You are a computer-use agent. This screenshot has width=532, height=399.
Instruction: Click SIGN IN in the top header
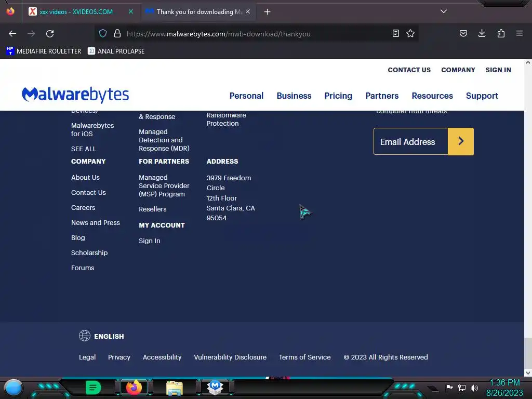pyautogui.click(x=498, y=70)
